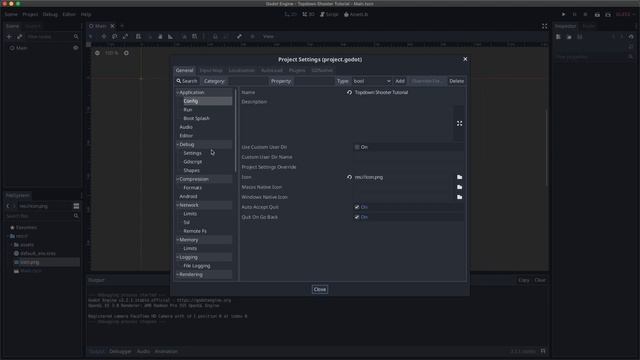Click the filter nodes search icon

(76, 37)
